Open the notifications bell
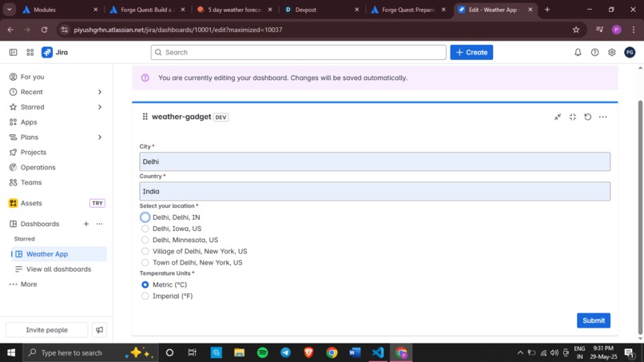This screenshot has height=362, width=644. point(578,52)
